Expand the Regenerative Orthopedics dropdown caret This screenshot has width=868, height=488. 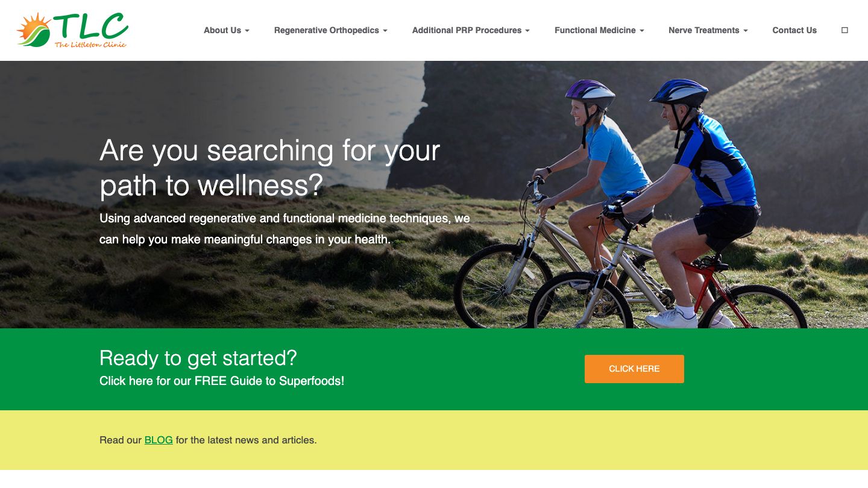tap(385, 31)
